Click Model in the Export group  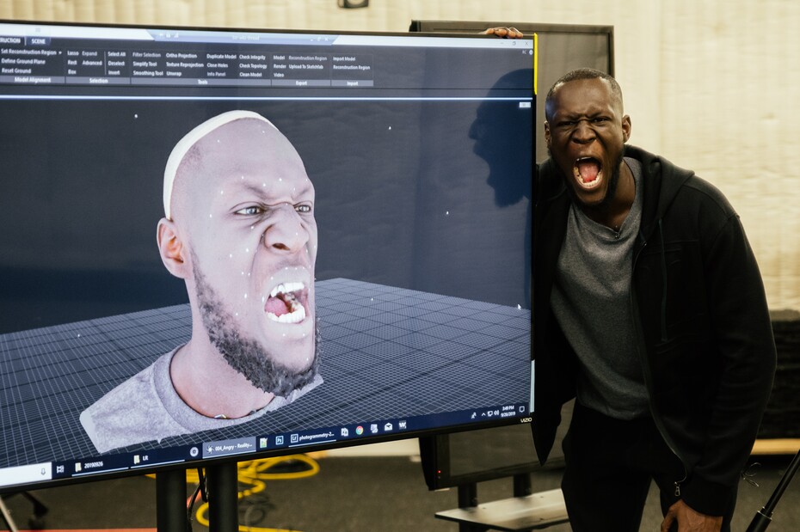pyautogui.click(x=279, y=58)
